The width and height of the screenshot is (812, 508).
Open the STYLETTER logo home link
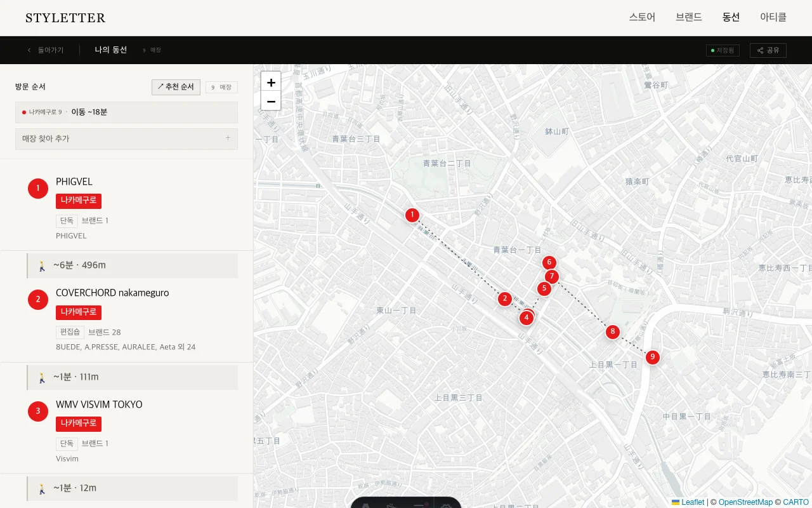(65, 18)
